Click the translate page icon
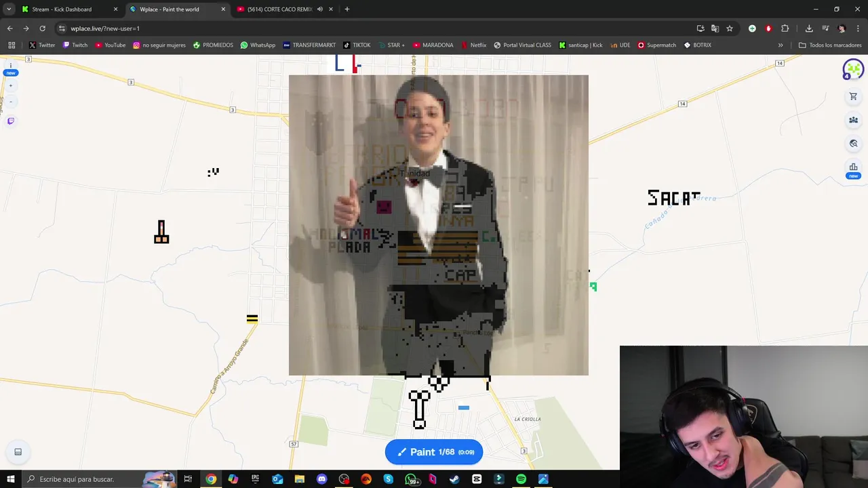This screenshot has height=488, width=868. pos(715,28)
